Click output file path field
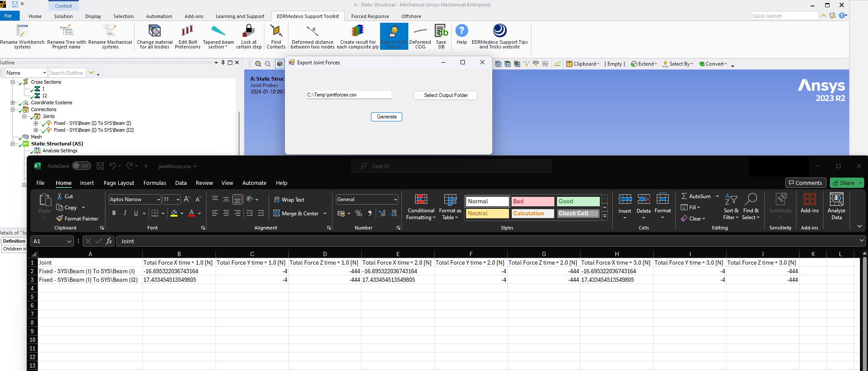Image resolution: width=868 pixels, height=371 pixels. coord(349,95)
